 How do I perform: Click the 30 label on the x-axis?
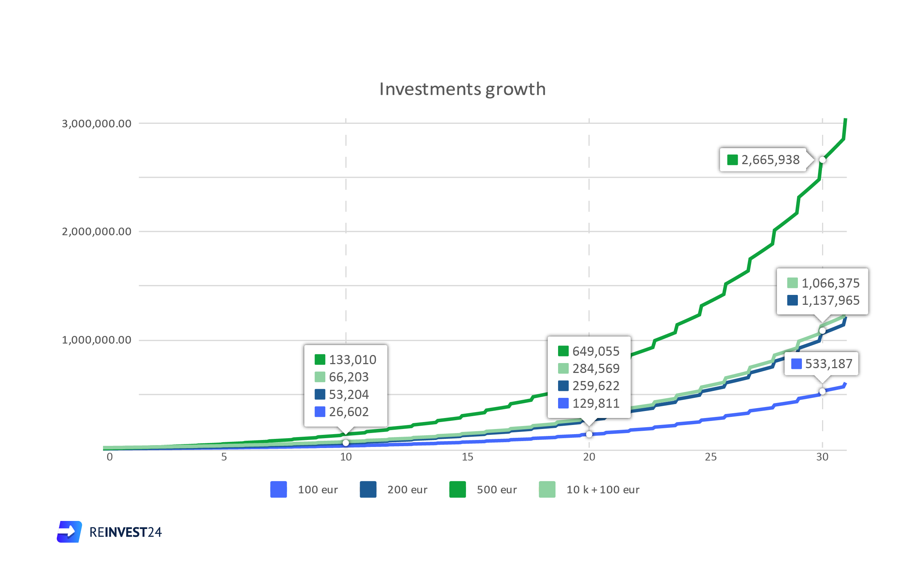822,457
